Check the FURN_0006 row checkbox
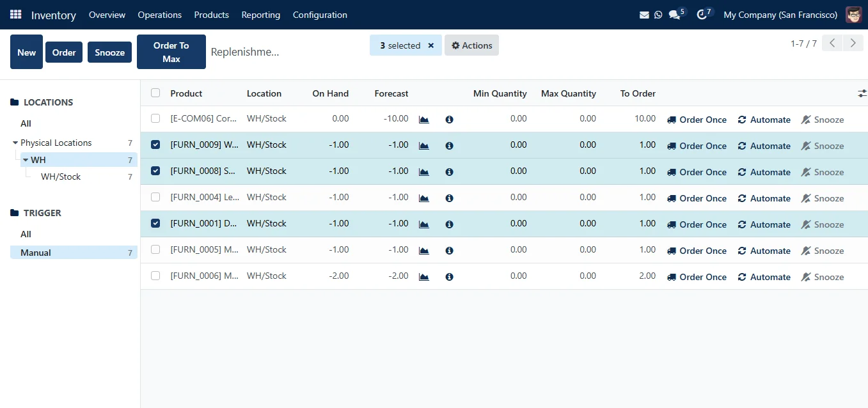Image resolution: width=868 pixels, height=408 pixels. tap(155, 276)
